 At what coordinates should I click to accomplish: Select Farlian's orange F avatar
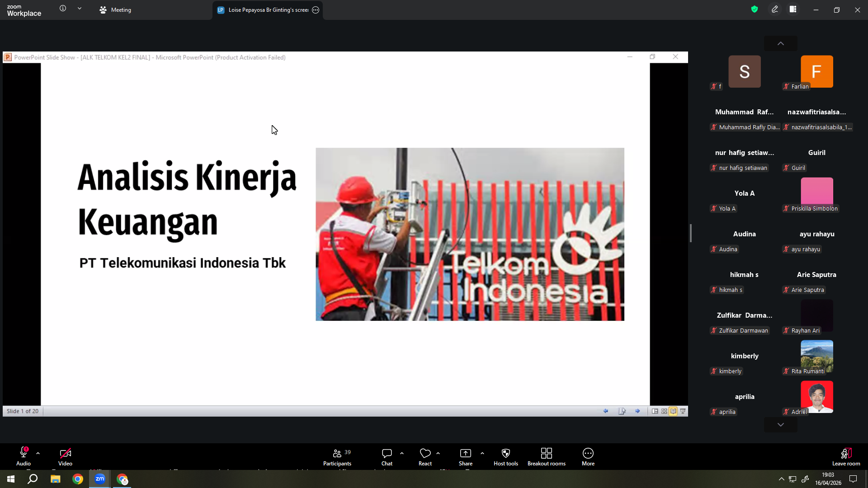[x=816, y=71]
